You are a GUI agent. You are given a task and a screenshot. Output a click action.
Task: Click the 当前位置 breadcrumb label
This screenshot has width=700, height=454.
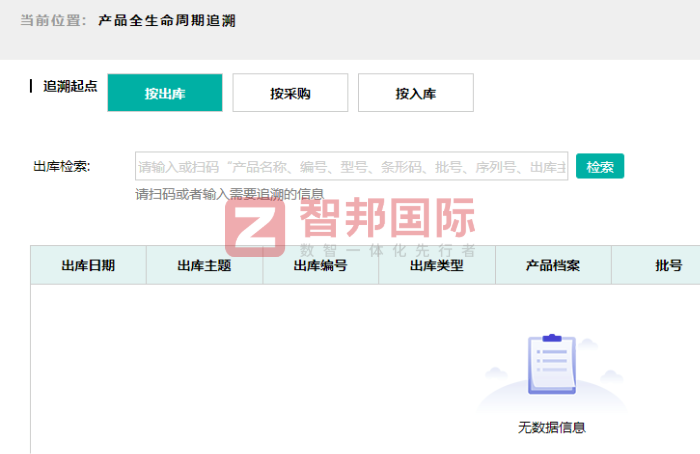click(52, 20)
